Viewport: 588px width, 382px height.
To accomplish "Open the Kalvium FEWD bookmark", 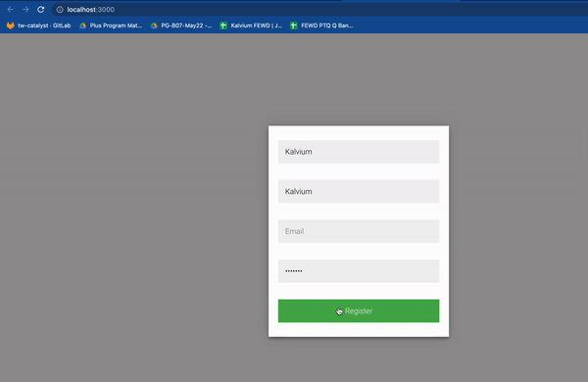I will 251,25.
